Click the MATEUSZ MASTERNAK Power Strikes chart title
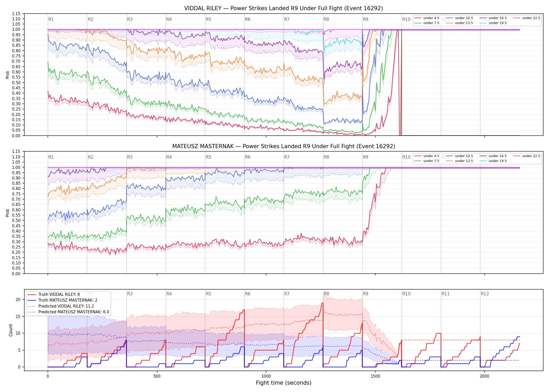Screen dimensions: 549x392 pyautogui.click(x=283, y=146)
